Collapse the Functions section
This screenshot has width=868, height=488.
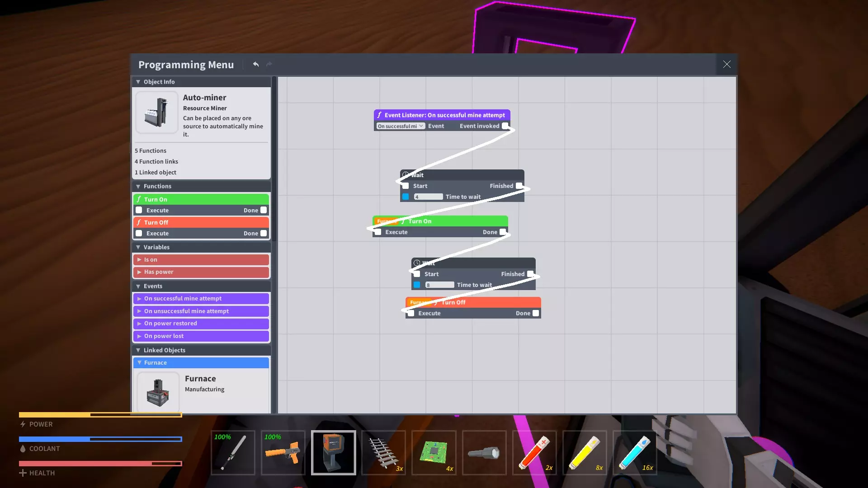138,186
